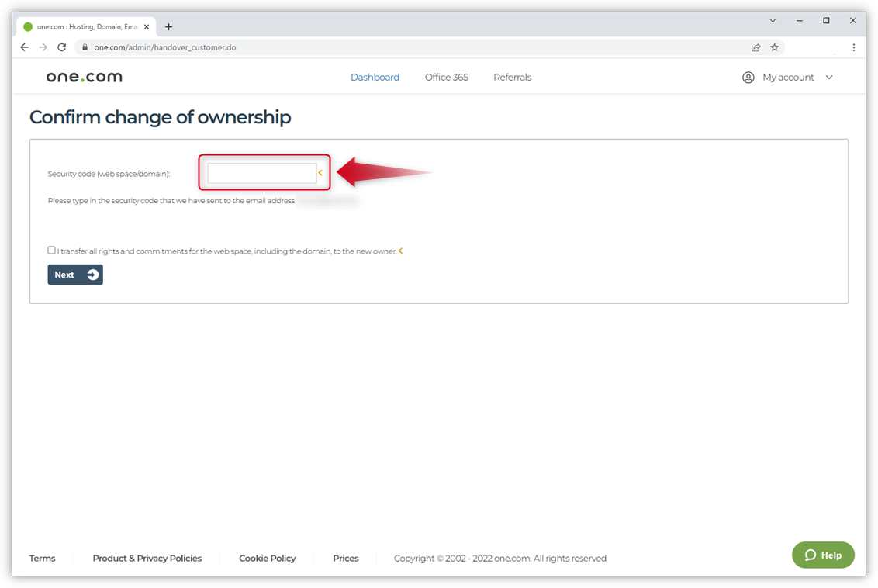Open a new browser tab
The image size is (878, 588).
pyautogui.click(x=168, y=26)
